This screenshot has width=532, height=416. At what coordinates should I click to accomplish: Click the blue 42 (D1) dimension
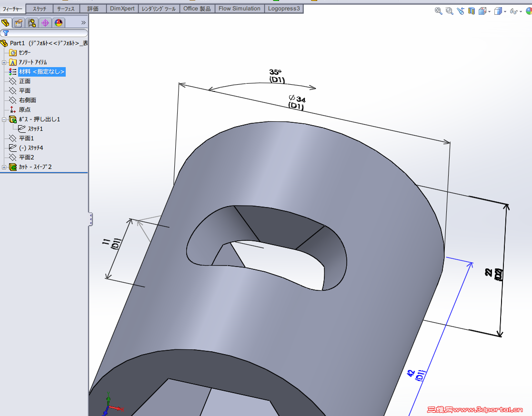click(416, 375)
